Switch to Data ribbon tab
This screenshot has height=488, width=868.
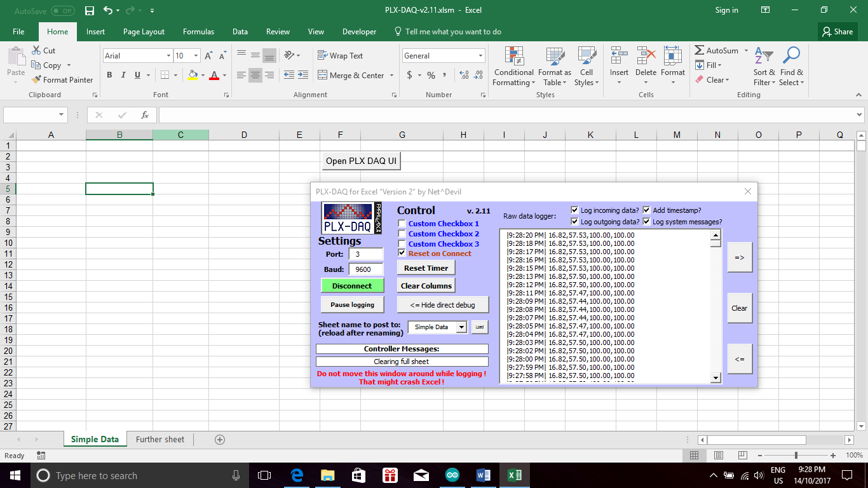tap(240, 32)
